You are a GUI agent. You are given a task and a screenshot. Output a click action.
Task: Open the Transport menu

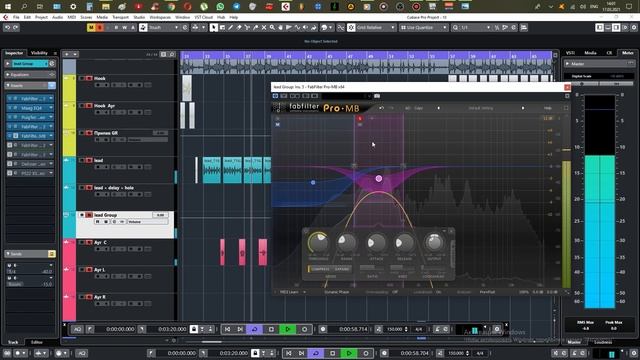[120, 17]
